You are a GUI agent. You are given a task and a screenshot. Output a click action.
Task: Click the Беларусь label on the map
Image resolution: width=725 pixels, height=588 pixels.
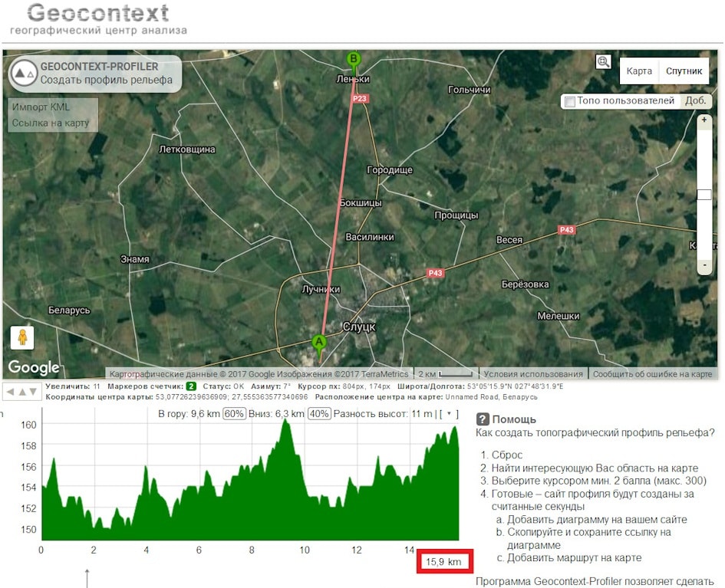pos(69,310)
